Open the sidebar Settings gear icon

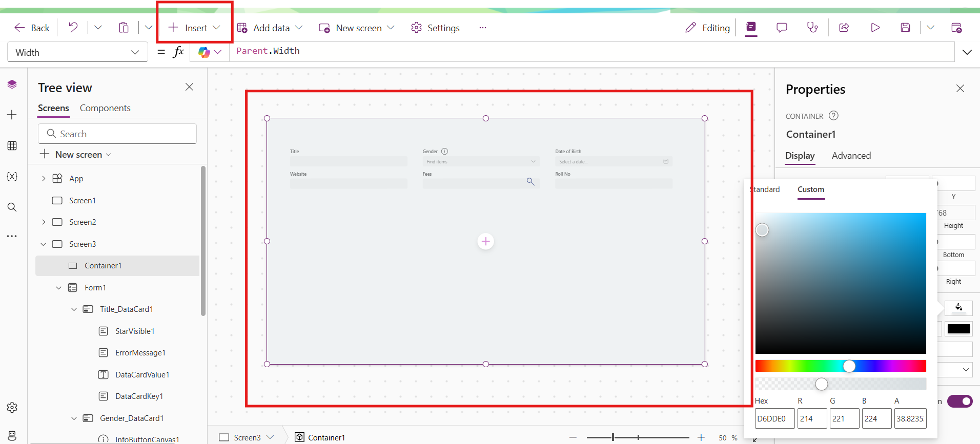[x=12, y=408]
